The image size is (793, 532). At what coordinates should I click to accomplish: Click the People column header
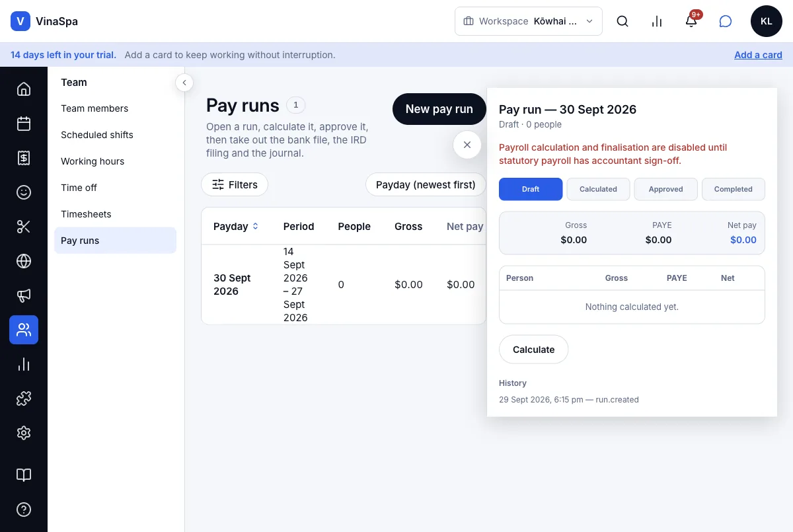[x=354, y=226]
